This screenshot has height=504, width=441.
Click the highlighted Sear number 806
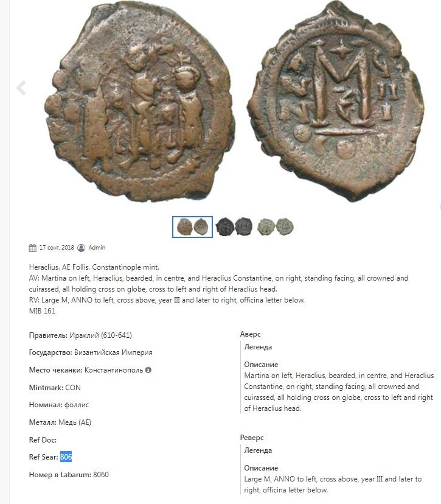tap(66, 457)
